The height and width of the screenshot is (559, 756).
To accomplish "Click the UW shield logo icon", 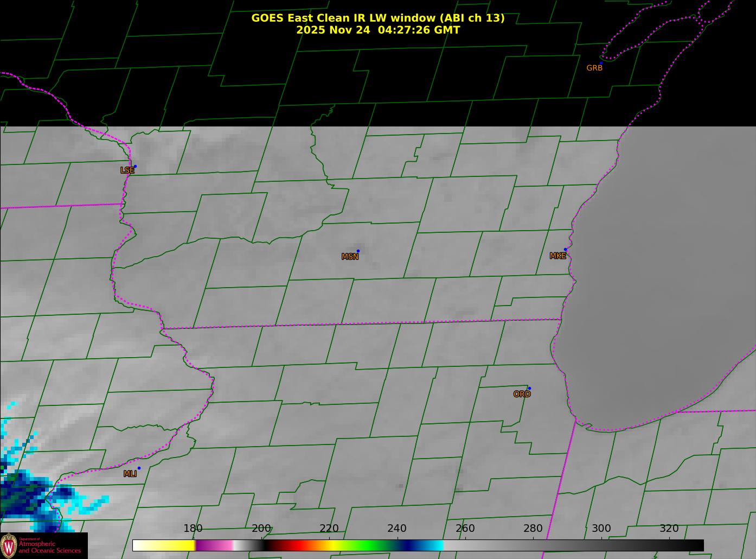I will tap(9, 545).
